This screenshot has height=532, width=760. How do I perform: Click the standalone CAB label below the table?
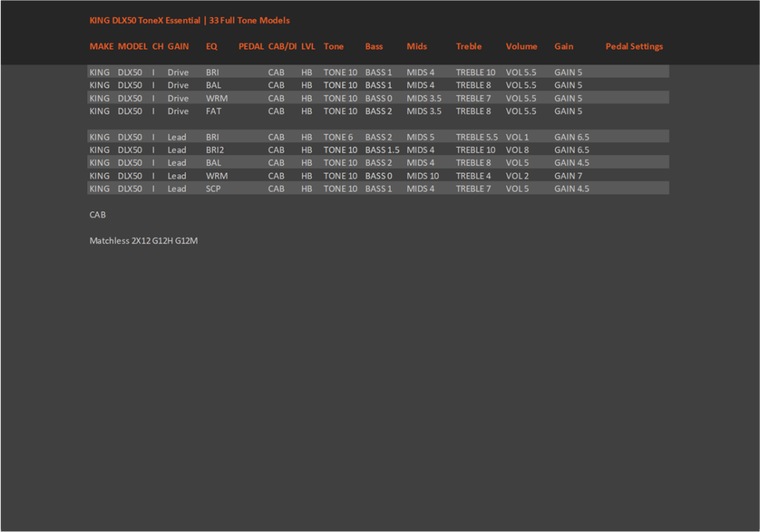click(97, 214)
